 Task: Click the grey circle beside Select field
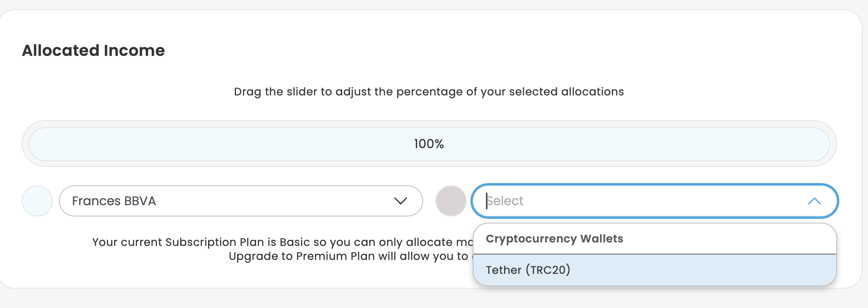point(451,201)
